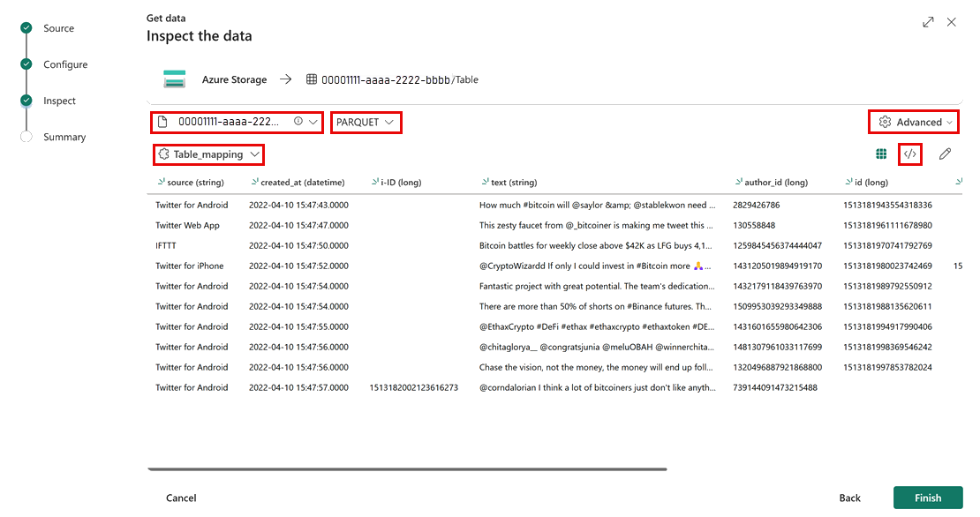Go to the Source step
This screenshot has width=980, height=517.
pos(59,28)
